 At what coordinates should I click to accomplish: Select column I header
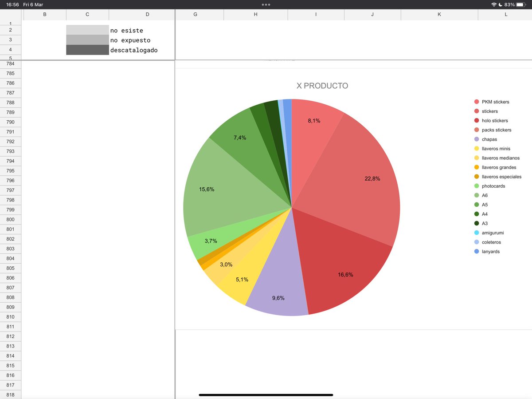pos(316,15)
